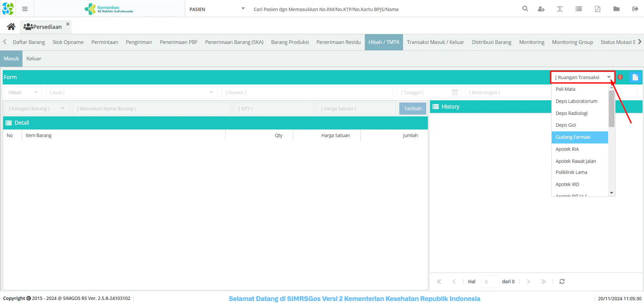Open the Kategori Barang dropdown

[x=62, y=108]
